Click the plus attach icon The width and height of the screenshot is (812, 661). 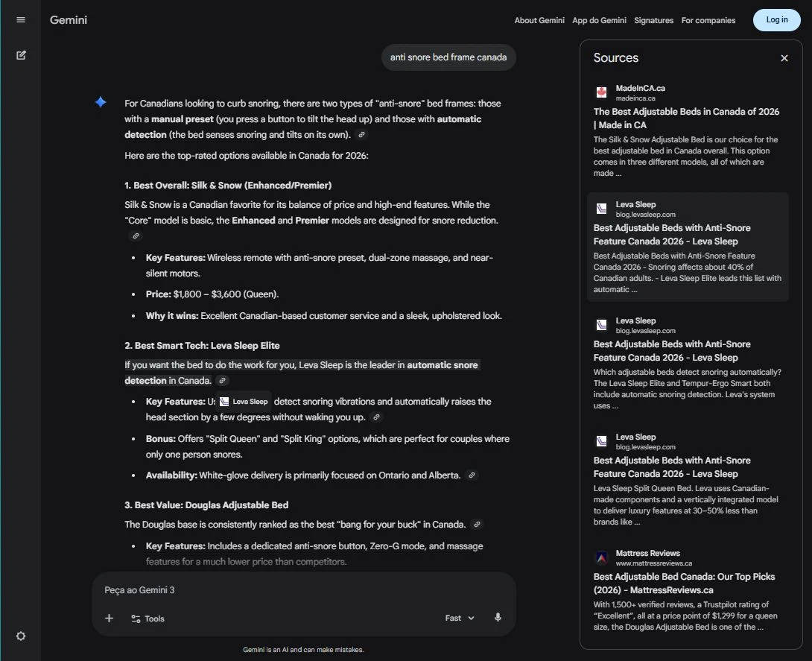point(109,618)
